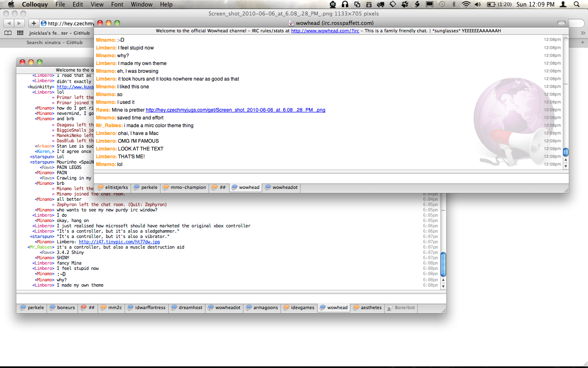This screenshot has width=588, height=368.
Task: Click the Spotlight search magnifier icon
Action: click(577, 4)
